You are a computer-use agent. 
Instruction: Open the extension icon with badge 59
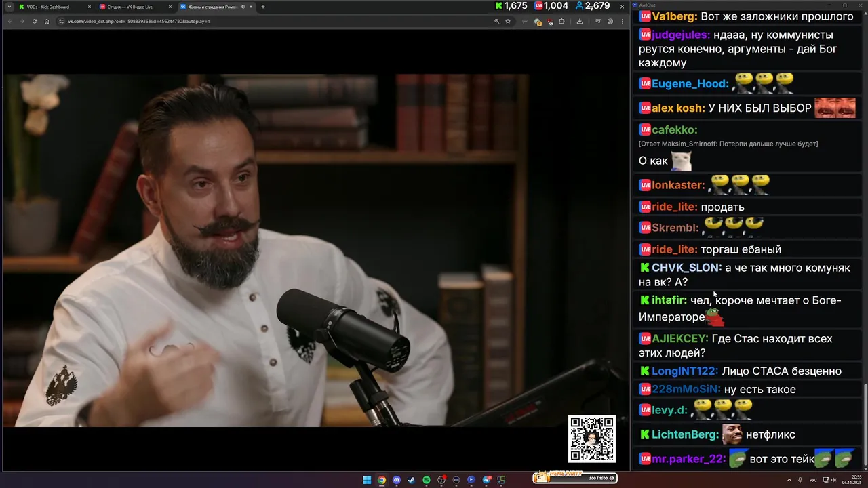550,22
